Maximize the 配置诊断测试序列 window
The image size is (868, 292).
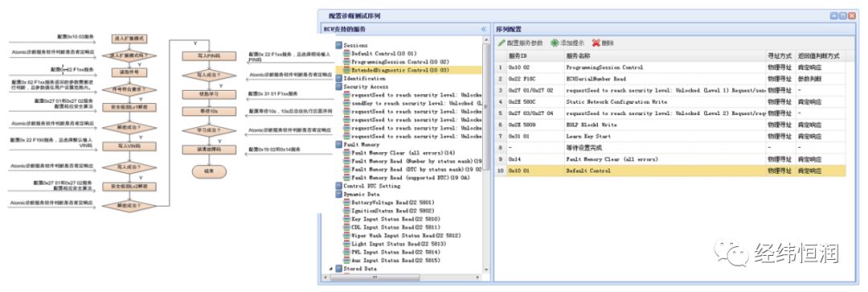click(x=844, y=16)
